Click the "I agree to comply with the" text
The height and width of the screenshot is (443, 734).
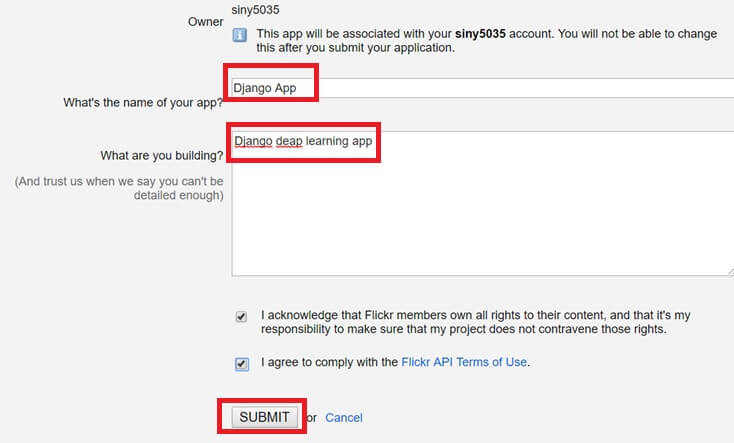(329, 362)
